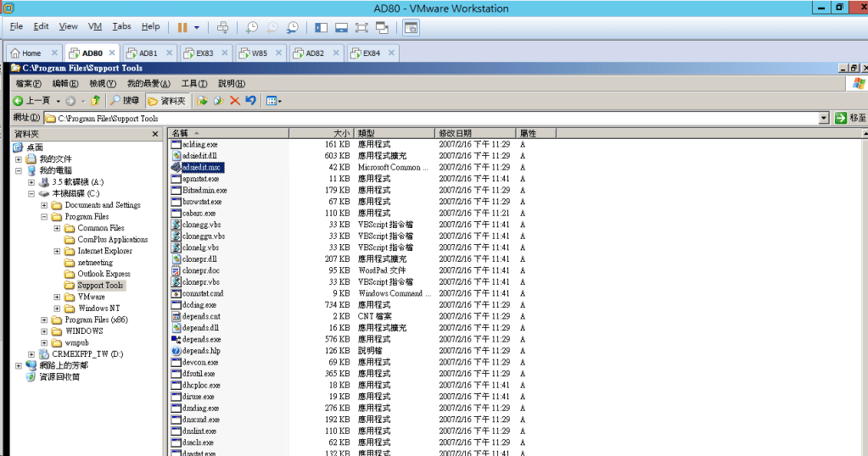This screenshot has width=868, height=456.
Task: Click take snapshot clock icon in VMware toolbar
Action: [x=251, y=27]
